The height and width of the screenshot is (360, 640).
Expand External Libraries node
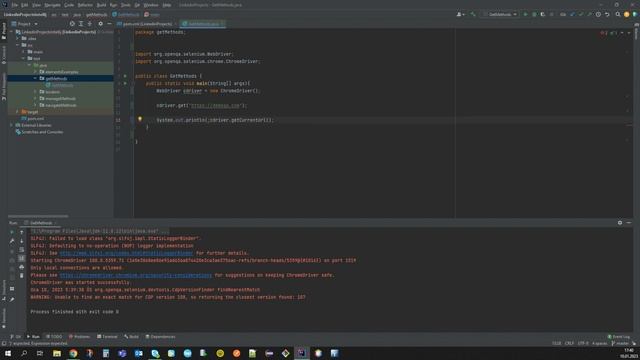(12, 125)
